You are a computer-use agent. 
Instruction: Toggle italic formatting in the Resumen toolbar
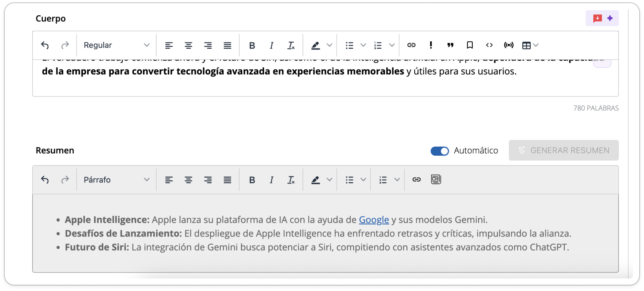click(271, 180)
